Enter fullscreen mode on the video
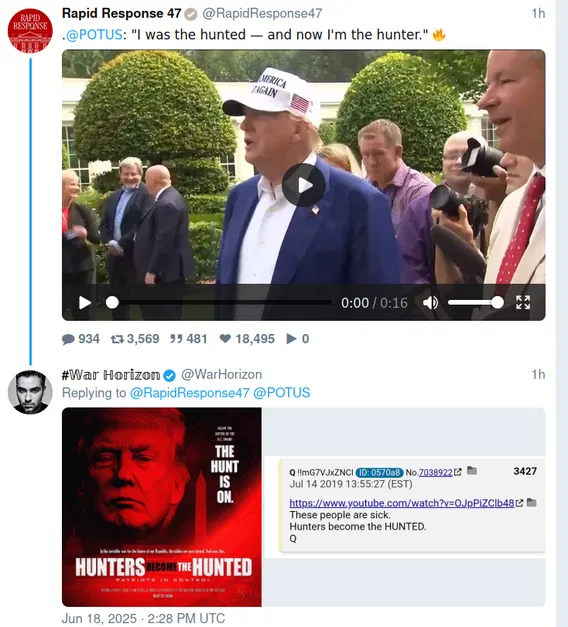Image resolution: width=568 pixels, height=627 pixels. (x=523, y=303)
